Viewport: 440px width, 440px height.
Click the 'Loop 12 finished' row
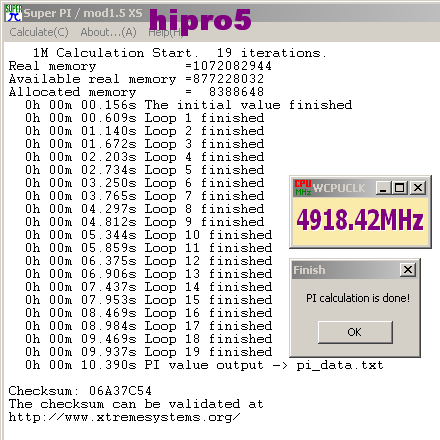coord(149,261)
